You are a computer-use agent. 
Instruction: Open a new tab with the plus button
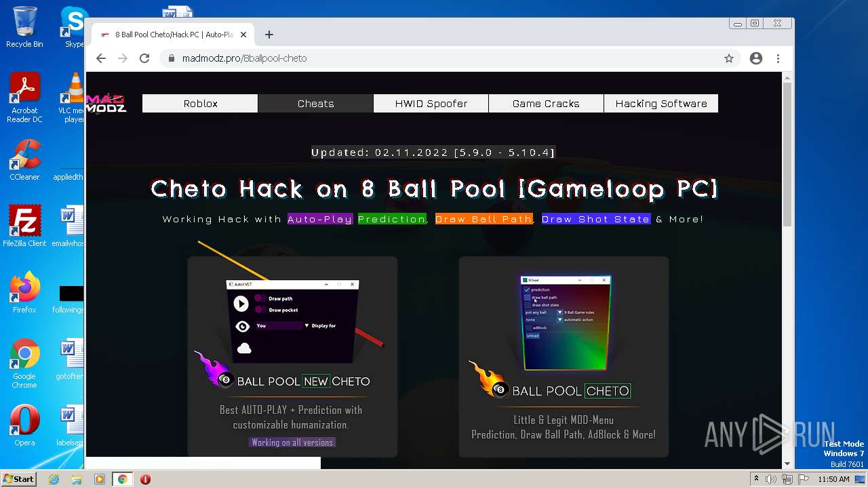[269, 35]
